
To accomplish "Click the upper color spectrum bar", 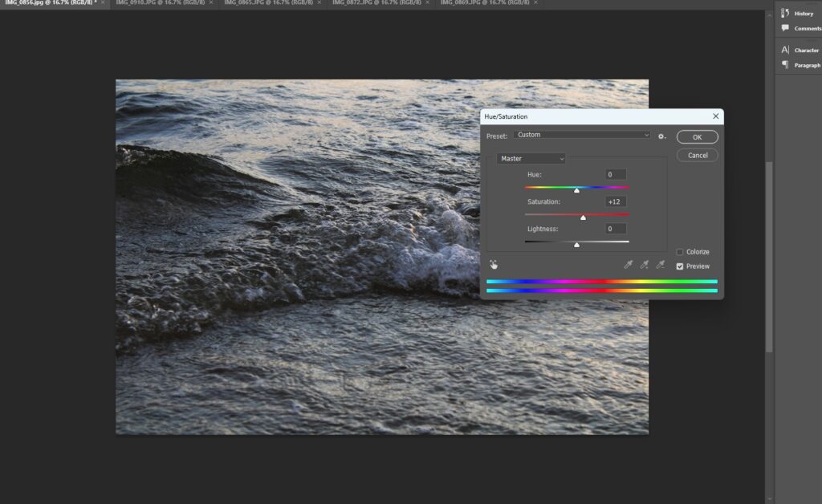I will [x=602, y=282].
